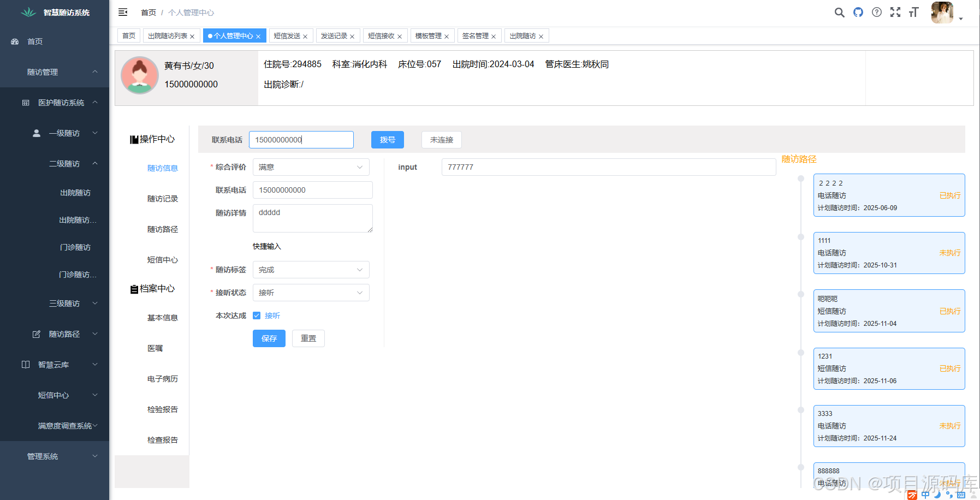Close the 个人管理中心 tab
980x500 pixels.
tap(258, 37)
